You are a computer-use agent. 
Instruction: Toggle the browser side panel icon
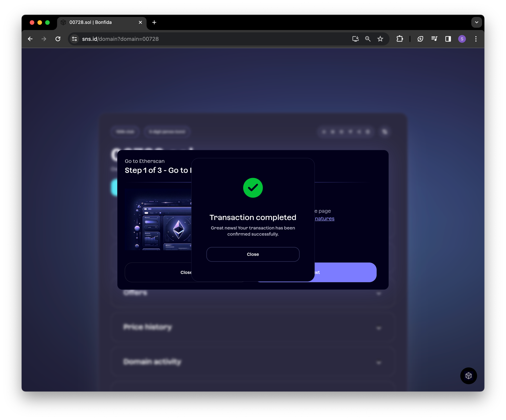[448, 39]
